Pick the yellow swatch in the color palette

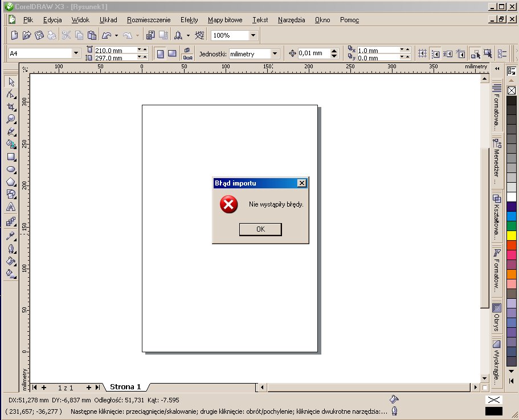tap(511, 235)
